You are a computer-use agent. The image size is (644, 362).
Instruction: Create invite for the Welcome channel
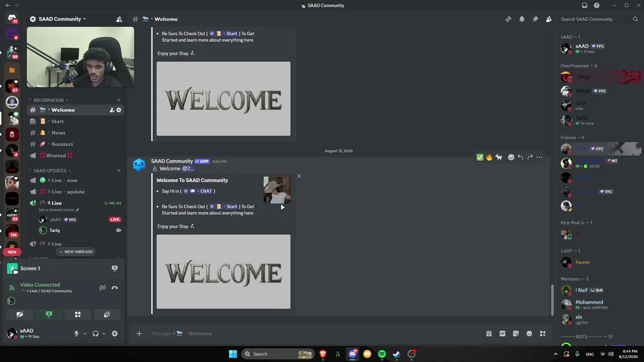(x=112, y=110)
